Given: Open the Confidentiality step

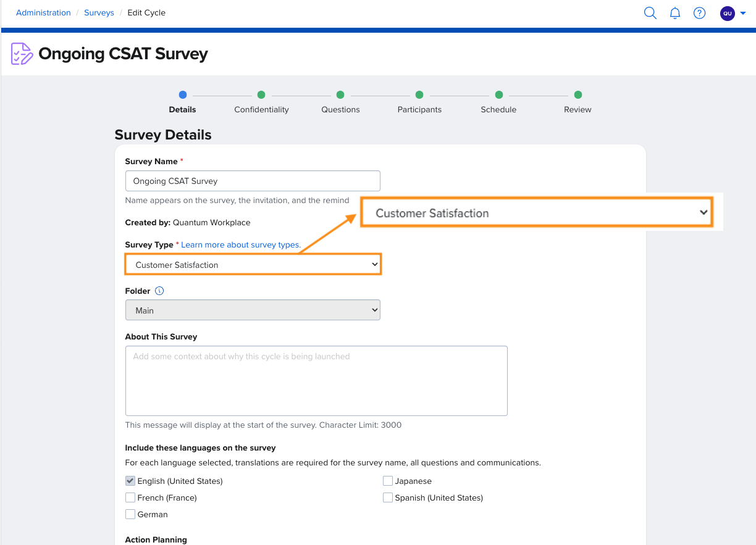Looking at the screenshot, I should pyautogui.click(x=261, y=102).
